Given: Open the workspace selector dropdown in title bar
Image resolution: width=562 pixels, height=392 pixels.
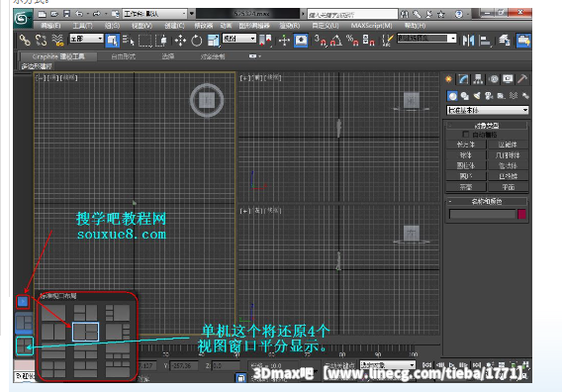Looking at the screenshot, I should point(154,14).
